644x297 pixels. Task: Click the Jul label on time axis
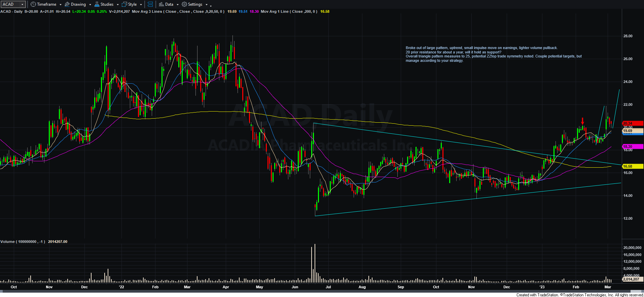pyautogui.click(x=328, y=287)
